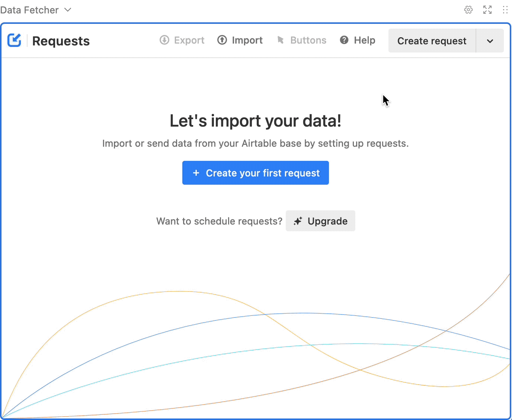The width and height of the screenshot is (512, 420).
Task: Expand the Data Fetcher title chevron
Action: coord(68,10)
